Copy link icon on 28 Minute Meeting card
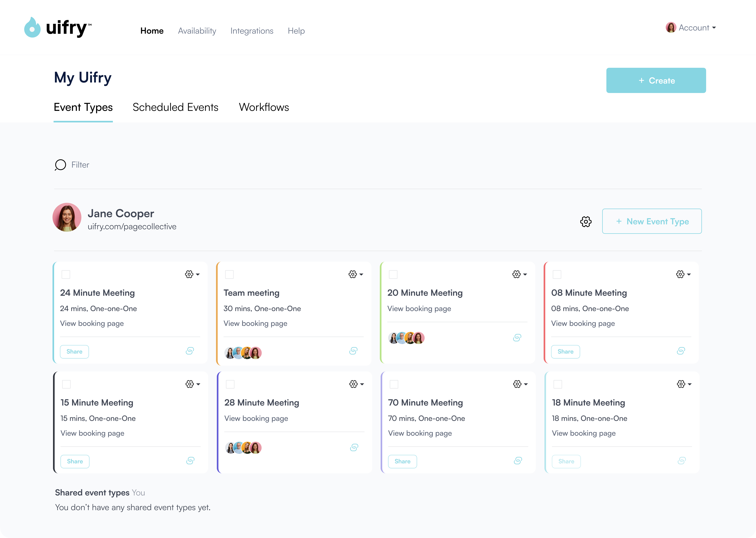This screenshot has width=756, height=538. tap(354, 448)
